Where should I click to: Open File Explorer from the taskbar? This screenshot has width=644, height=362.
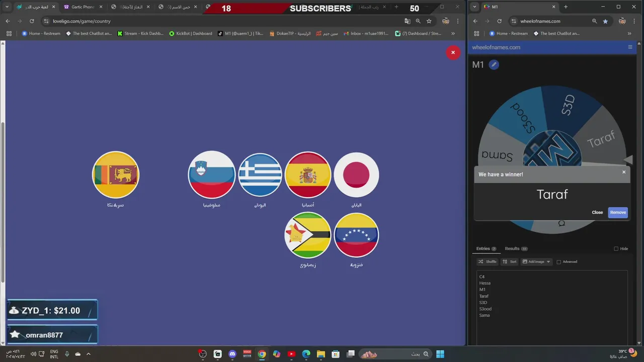click(321, 354)
